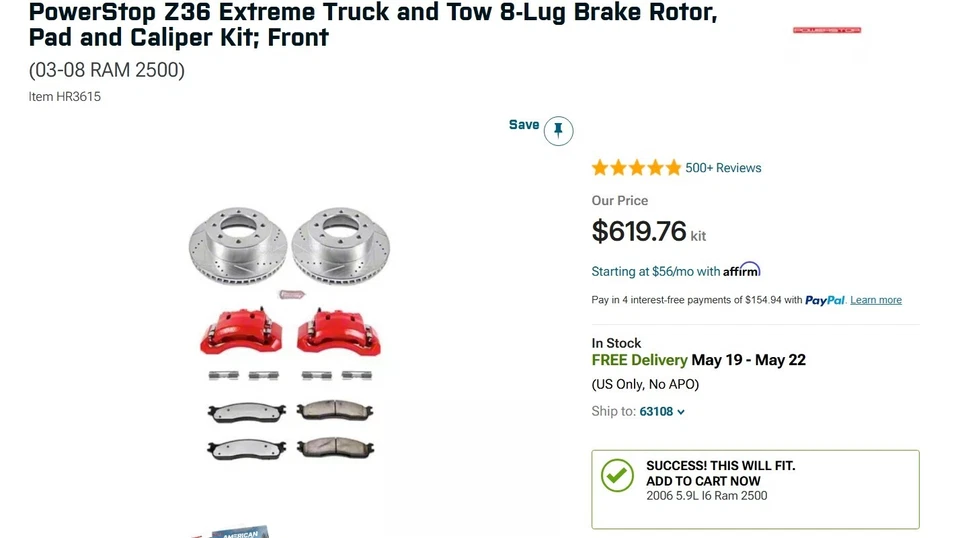The width and height of the screenshot is (960, 538).
Task: Click the FREE Delivery date text
Action: (x=698, y=360)
